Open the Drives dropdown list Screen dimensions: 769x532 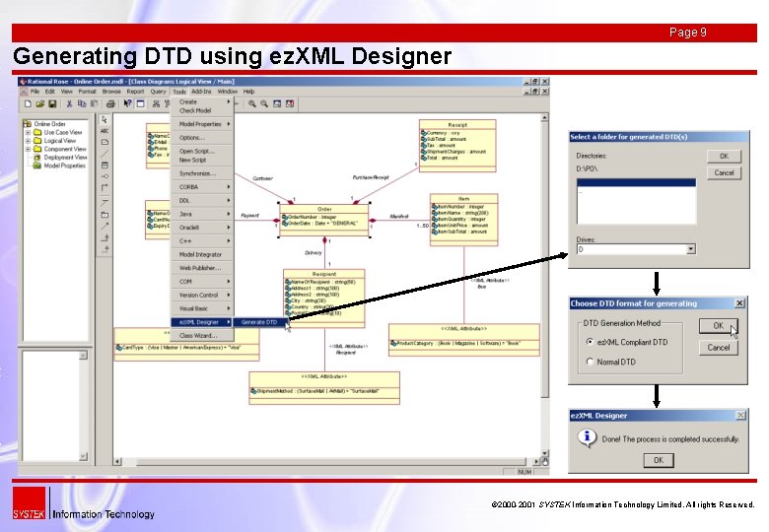click(690, 249)
